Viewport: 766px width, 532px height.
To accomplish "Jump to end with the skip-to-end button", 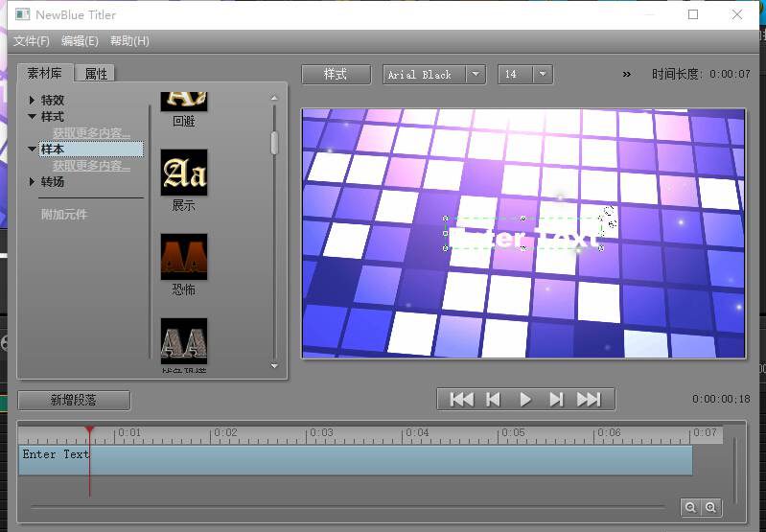I will coord(589,400).
